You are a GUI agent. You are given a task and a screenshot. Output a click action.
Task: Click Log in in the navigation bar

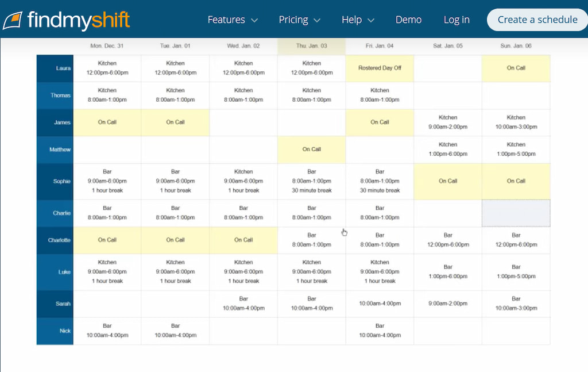456,19
